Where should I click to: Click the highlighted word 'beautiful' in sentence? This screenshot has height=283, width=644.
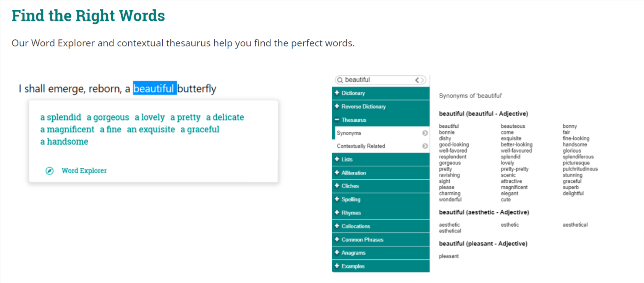click(x=155, y=88)
